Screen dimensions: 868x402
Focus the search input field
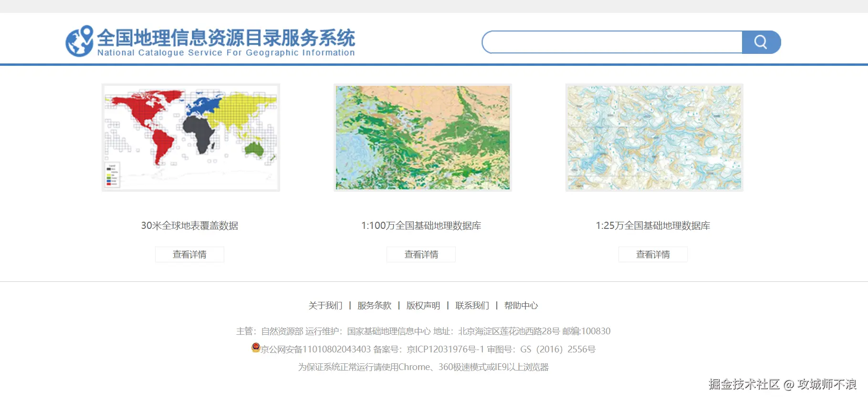click(x=612, y=42)
